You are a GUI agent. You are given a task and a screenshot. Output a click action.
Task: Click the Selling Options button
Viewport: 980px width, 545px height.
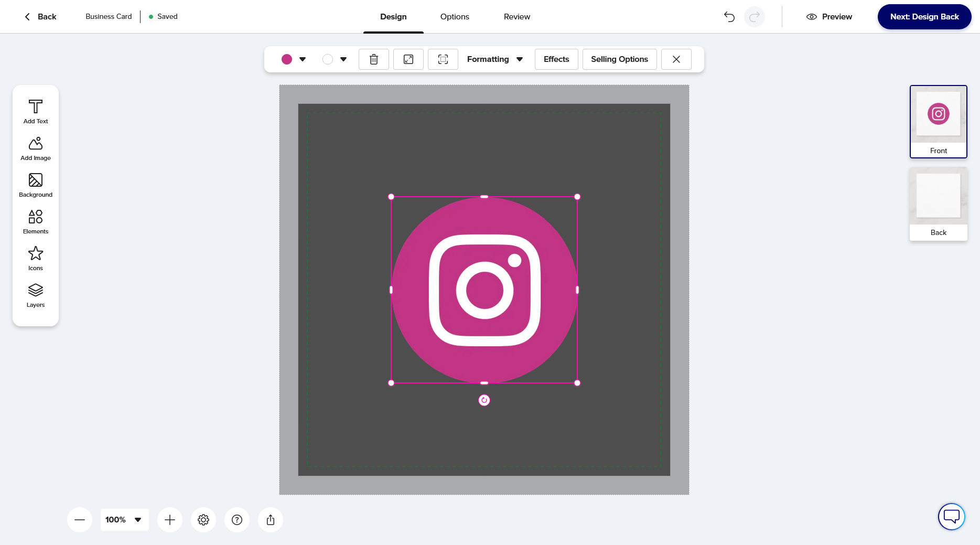tap(620, 59)
